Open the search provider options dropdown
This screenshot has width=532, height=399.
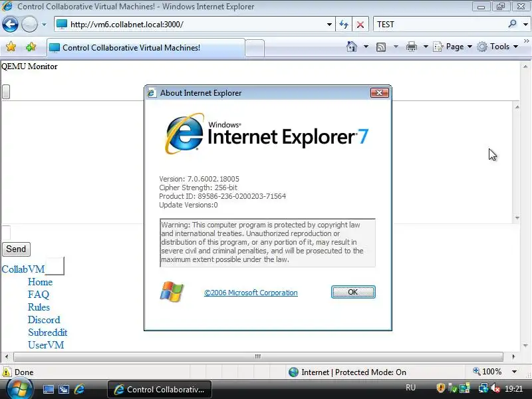(525, 25)
